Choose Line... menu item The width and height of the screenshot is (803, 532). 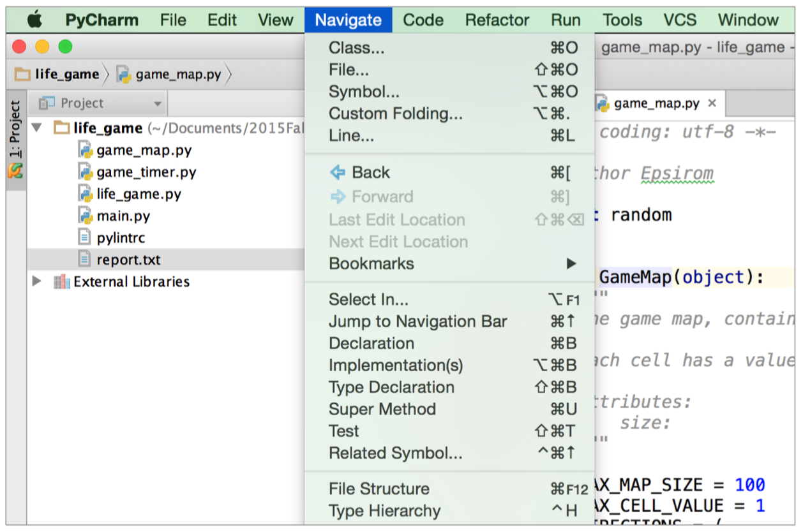tap(449, 135)
